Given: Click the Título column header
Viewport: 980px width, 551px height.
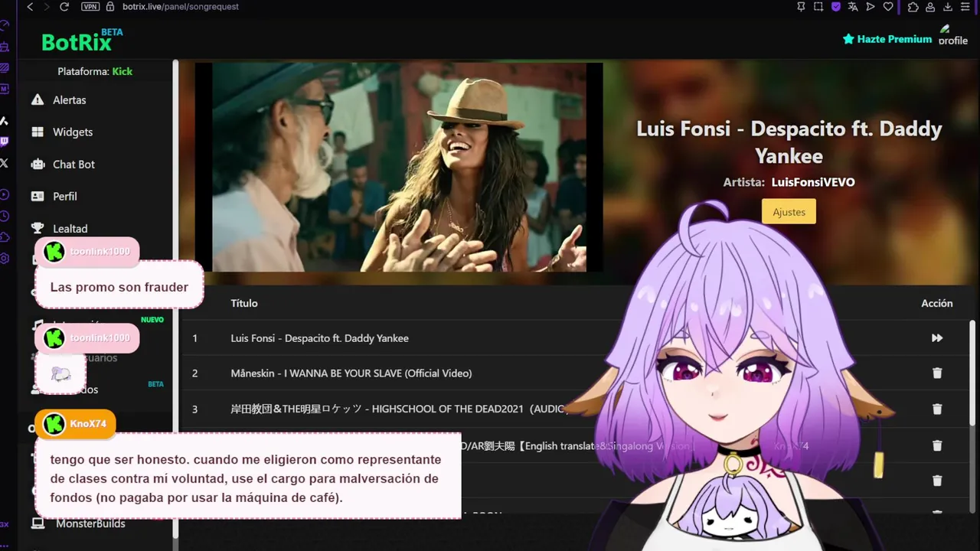Looking at the screenshot, I should pos(244,303).
